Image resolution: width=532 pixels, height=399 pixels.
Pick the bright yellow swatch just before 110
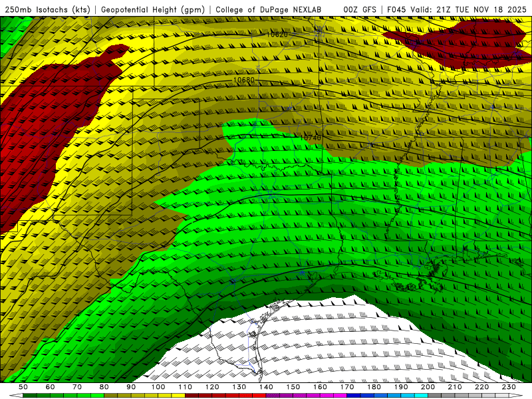(x=178, y=395)
